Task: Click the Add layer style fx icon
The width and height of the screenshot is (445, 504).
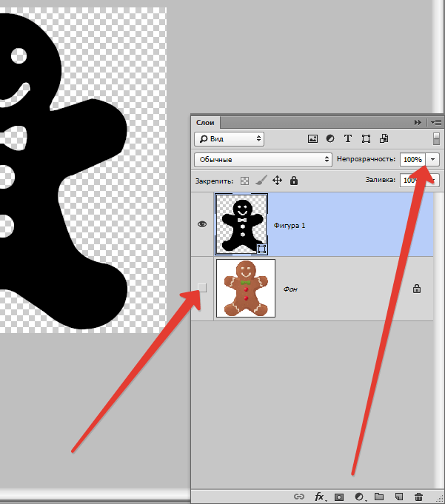Action: (319, 497)
